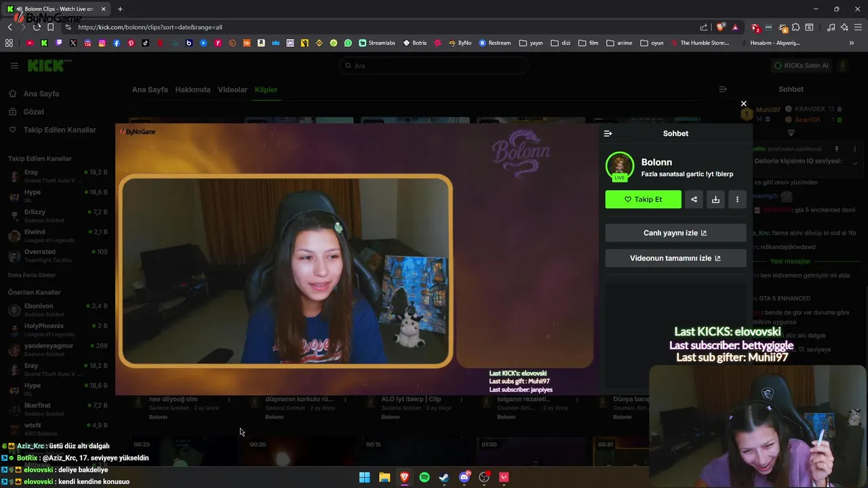Image resolution: width=868 pixels, height=488 pixels.
Task: Collapse the chat panel in clip popup
Action: point(608,134)
